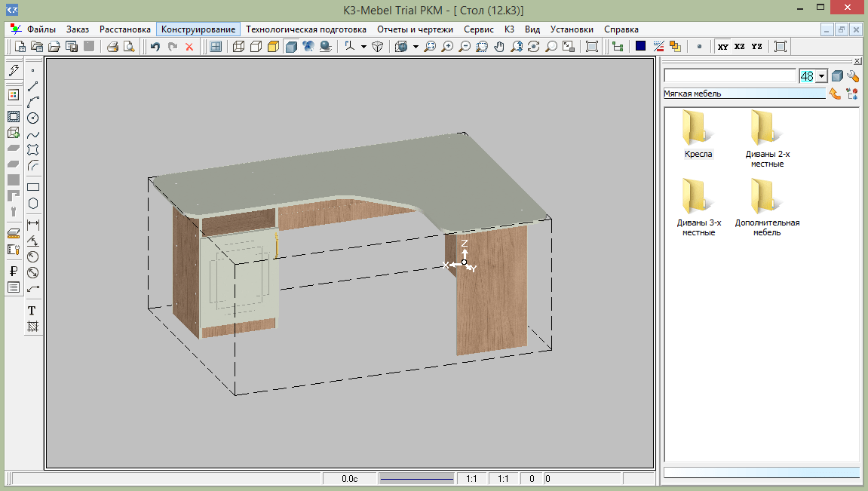Expand the coordinate system dropdown arrow
This screenshot has width=868, height=491.
tap(363, 47)
